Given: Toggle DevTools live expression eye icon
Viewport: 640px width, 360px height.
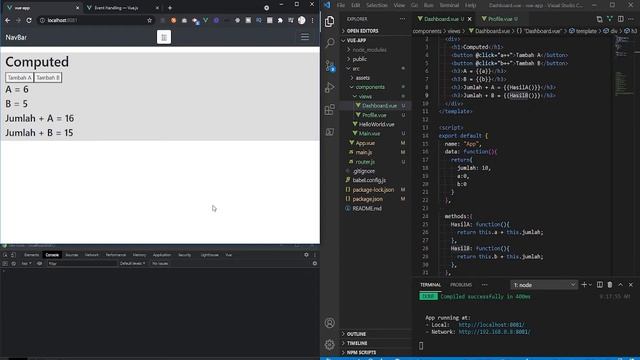Looking at the screenshot, I should pyautogui.click(x=40, y=264).
